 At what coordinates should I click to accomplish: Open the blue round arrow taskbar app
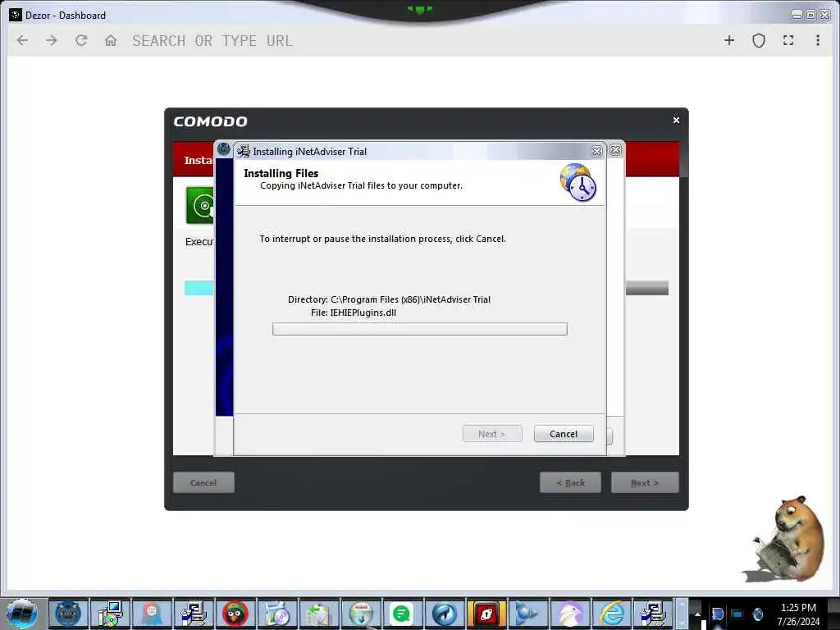click(x=444, y=614)
